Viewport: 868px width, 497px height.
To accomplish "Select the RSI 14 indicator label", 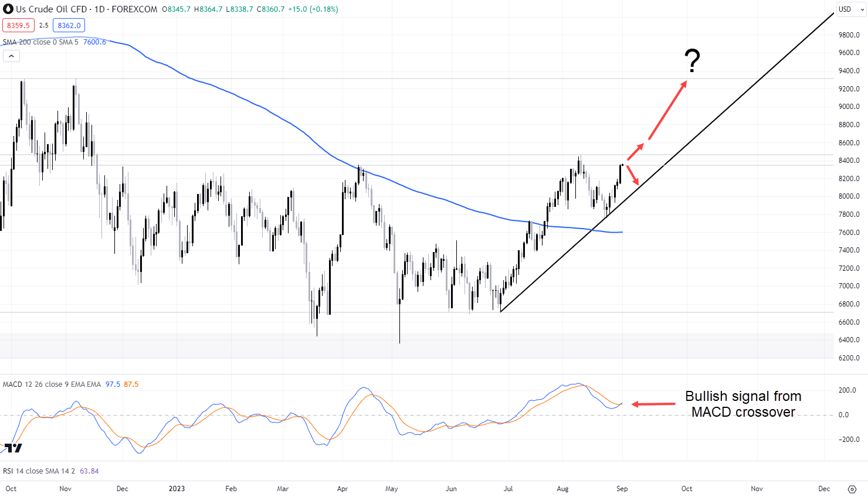I will (x=39, y=471).
